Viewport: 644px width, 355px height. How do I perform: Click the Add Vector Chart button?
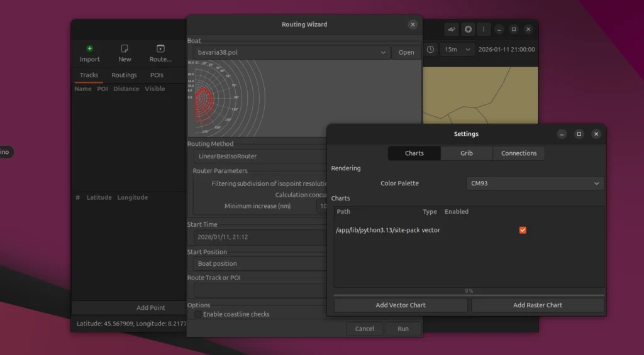[x=401, y=305]
